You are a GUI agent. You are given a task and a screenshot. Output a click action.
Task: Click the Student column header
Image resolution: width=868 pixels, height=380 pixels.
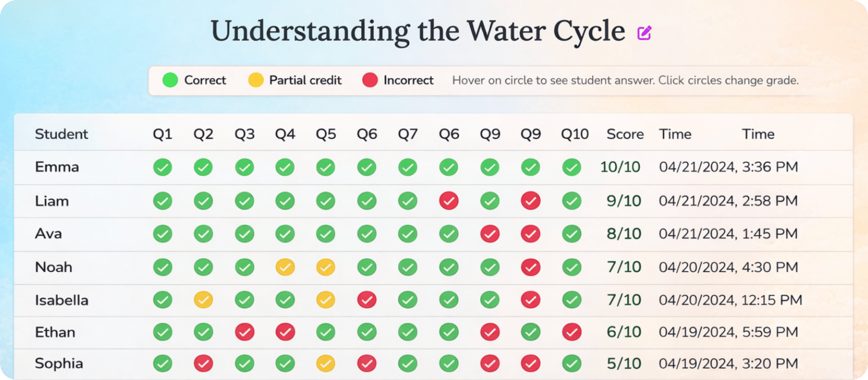tap(61, 134)
